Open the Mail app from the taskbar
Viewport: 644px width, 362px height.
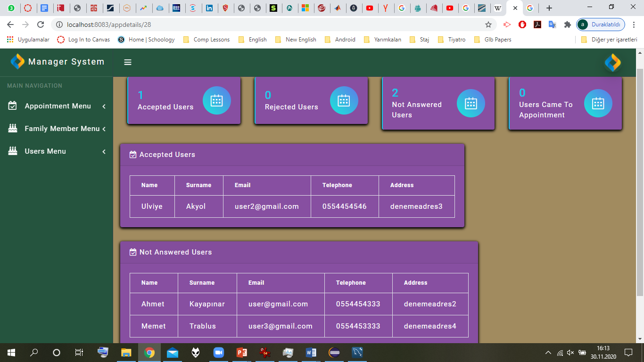click(x=173, y=353)
